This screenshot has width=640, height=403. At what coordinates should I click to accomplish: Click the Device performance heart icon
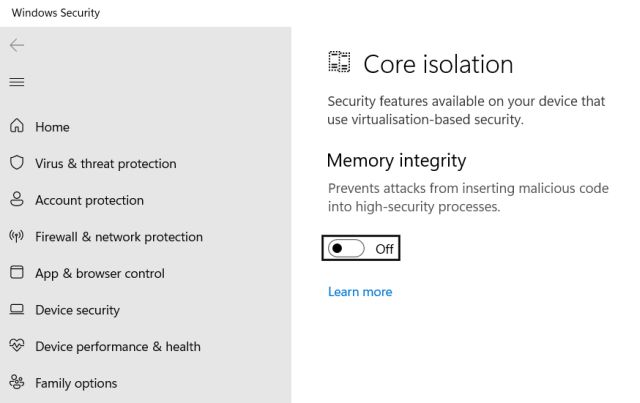pyautogui.click(x=17, y=345)
